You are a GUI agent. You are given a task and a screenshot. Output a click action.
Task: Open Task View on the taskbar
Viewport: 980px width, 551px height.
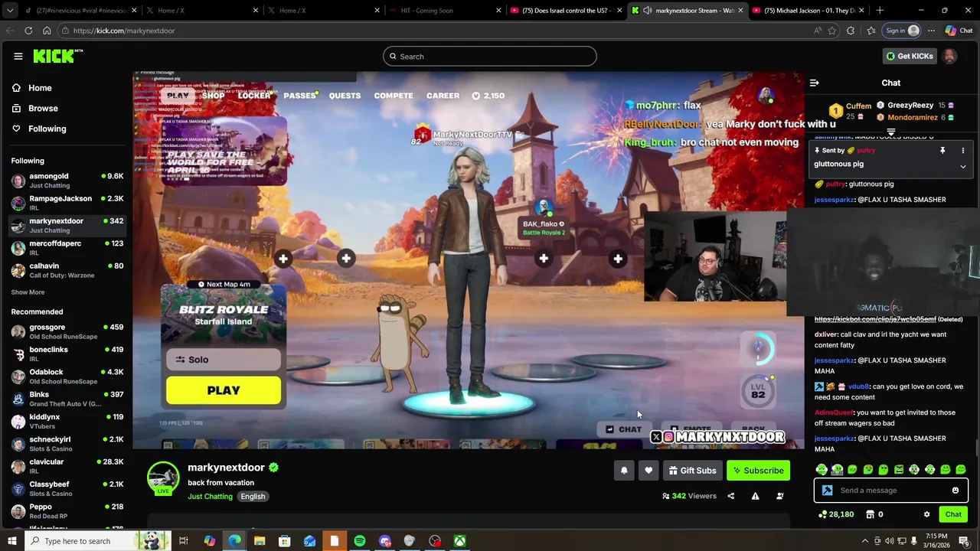tap(184, 541)
